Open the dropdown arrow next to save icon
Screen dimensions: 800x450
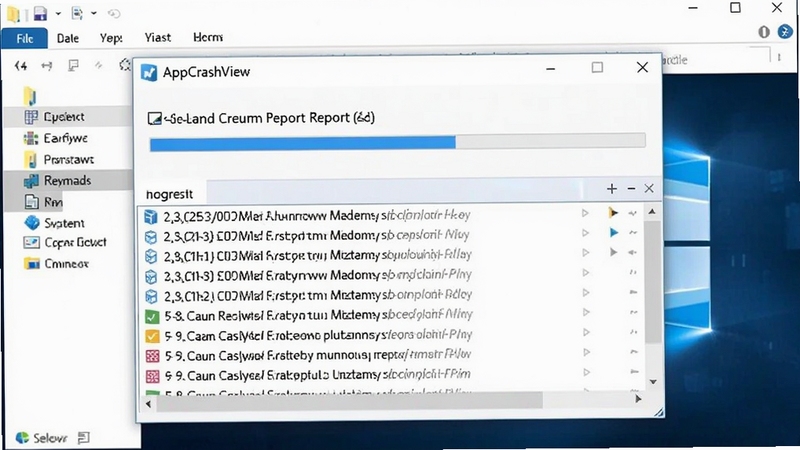pyautogui.click(x=58, y=14)
